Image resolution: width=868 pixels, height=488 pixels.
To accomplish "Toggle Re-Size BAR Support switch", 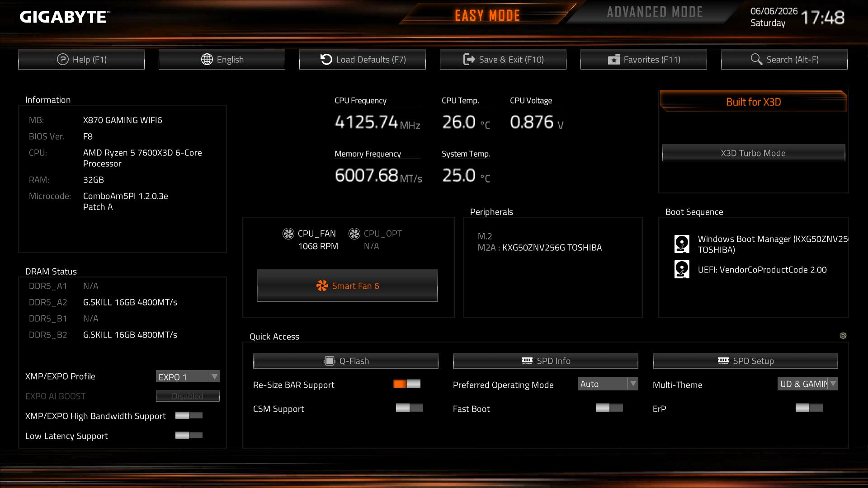I will point(407,384).
